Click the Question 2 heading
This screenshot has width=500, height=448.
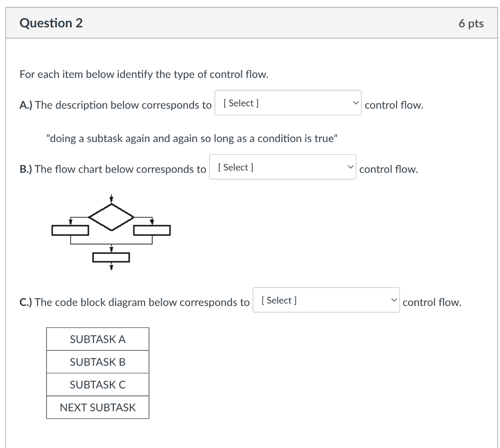click(51, 23)
